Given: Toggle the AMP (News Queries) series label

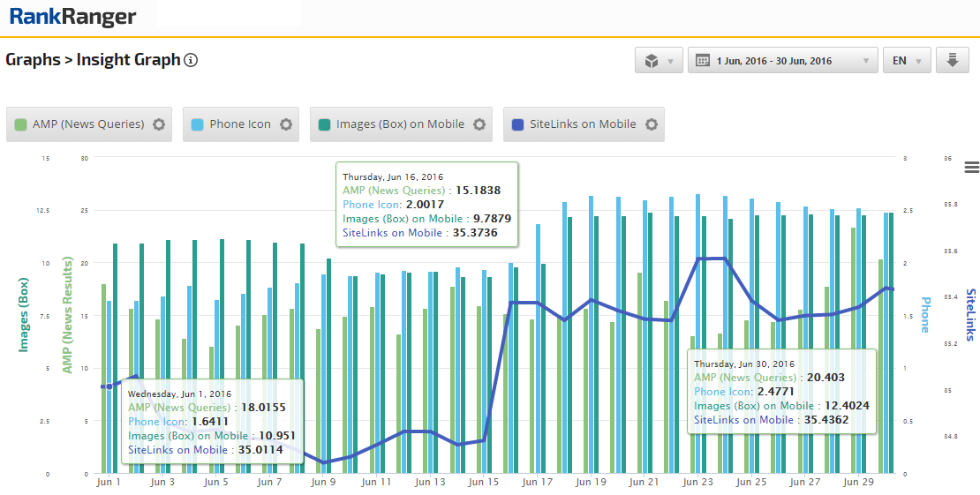Looking at the screenshot, I should [x=88, y=124].
